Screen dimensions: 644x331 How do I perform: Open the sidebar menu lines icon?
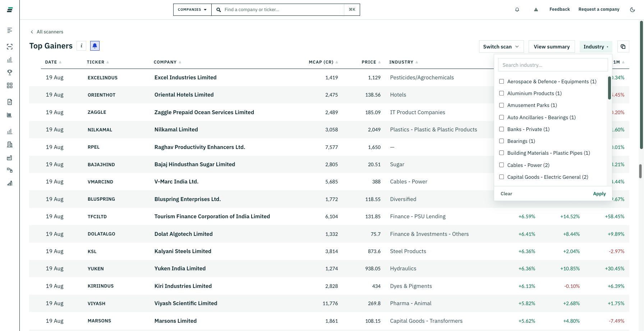pyautogui.click(x=10, y=30)
